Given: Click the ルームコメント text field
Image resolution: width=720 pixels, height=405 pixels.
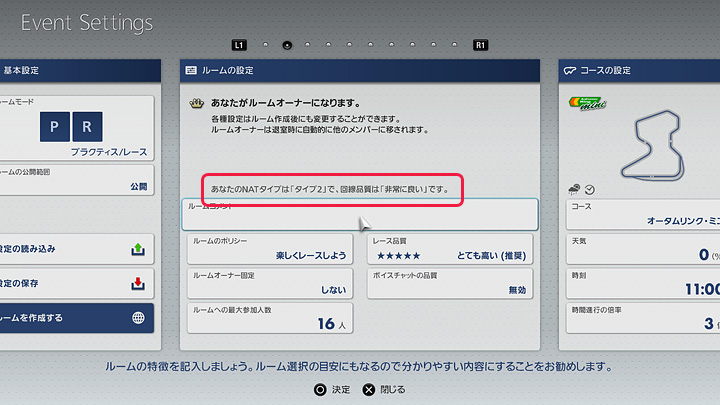Looking at the screenshot, I should point(360,214).
